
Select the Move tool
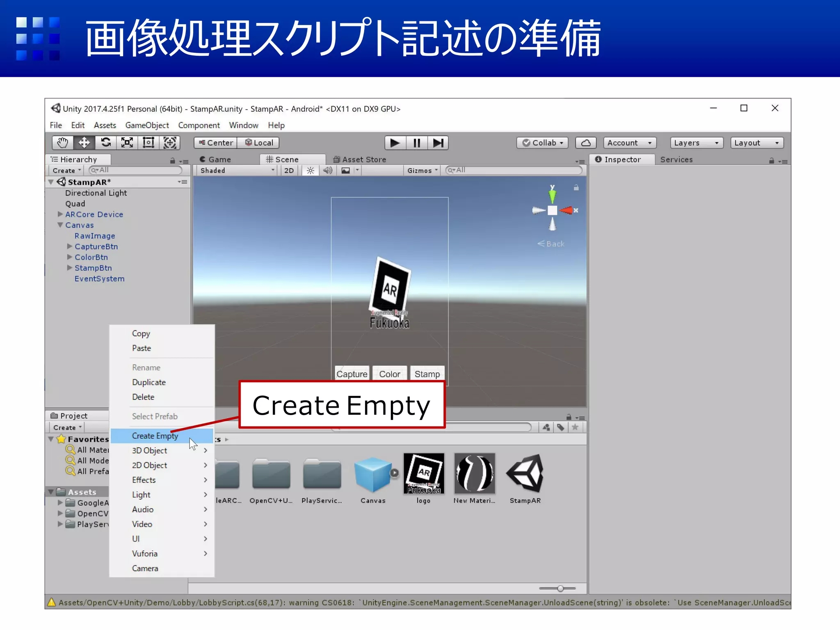pyautogui.click(x=84, y=143)
